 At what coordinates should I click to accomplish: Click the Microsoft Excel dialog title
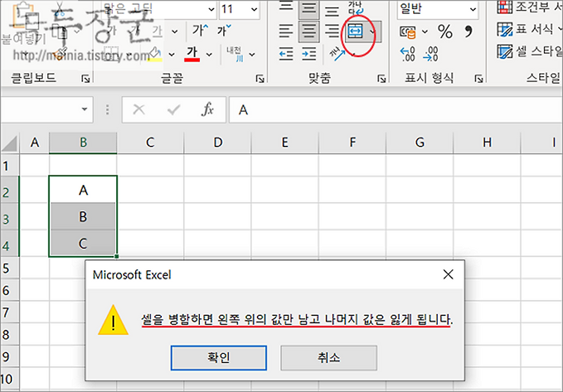(132, 274)
